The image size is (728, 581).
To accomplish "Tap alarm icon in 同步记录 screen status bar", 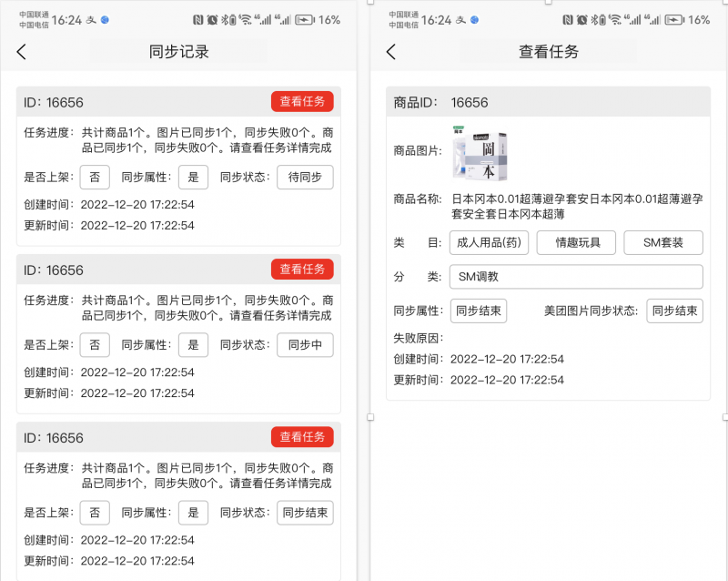I will 212,20.
